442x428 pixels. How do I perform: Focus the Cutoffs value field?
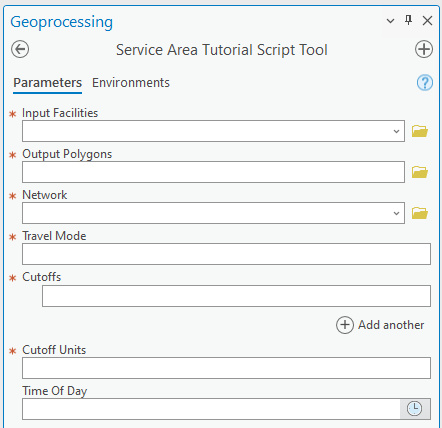tap(236, 296)
